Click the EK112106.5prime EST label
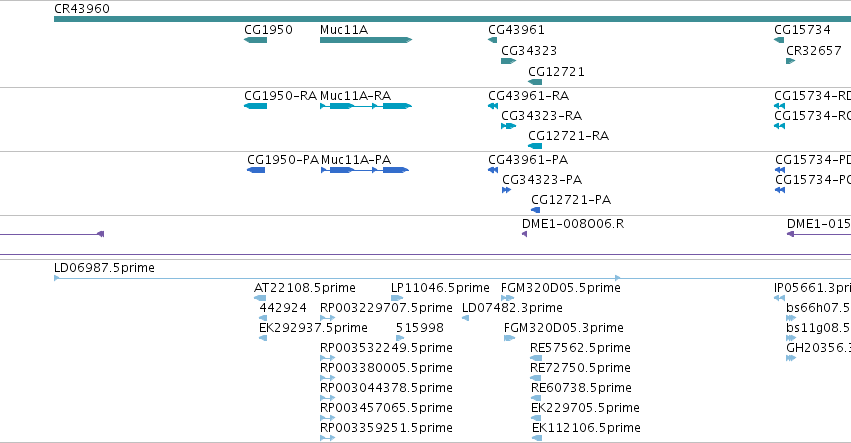851x443 pixels. (586, 428)
